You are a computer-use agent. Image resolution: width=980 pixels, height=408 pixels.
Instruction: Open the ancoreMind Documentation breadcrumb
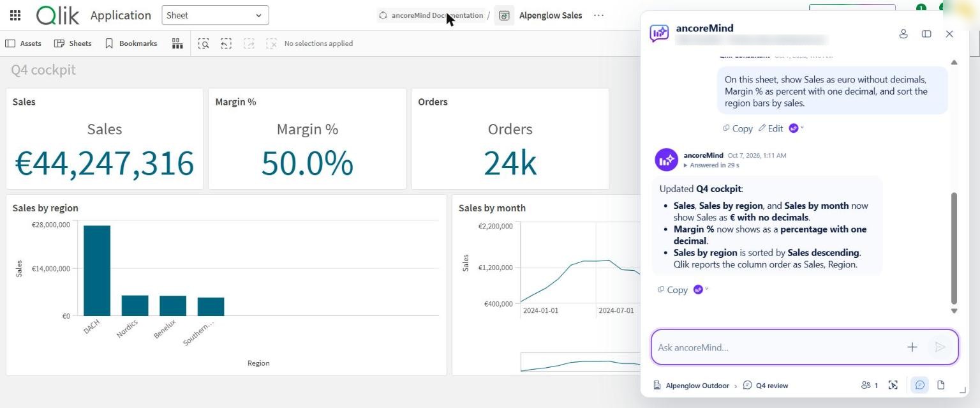(x=430, y=15)
